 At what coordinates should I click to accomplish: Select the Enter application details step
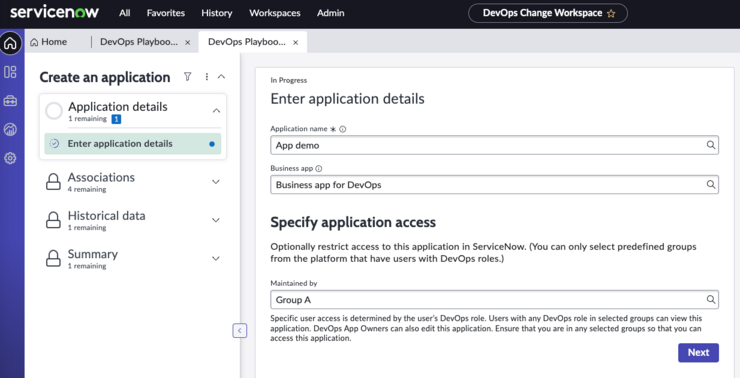(133, 144)
